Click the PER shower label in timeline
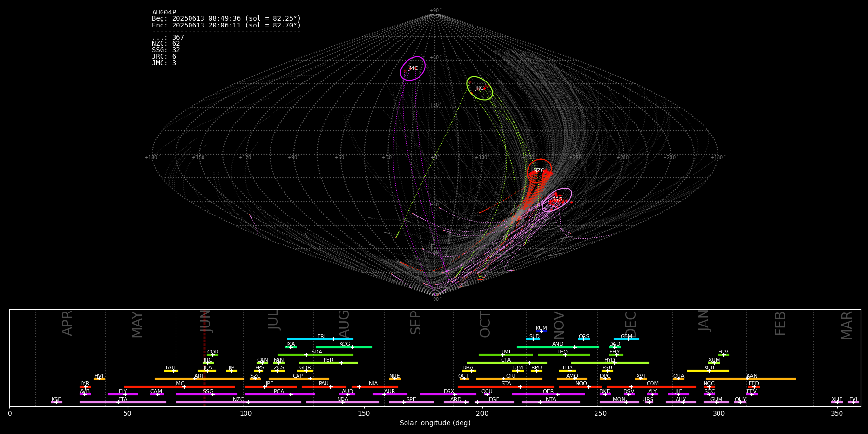Image resolution: width=868 pixels, height=434 pixels. (328, 360)
